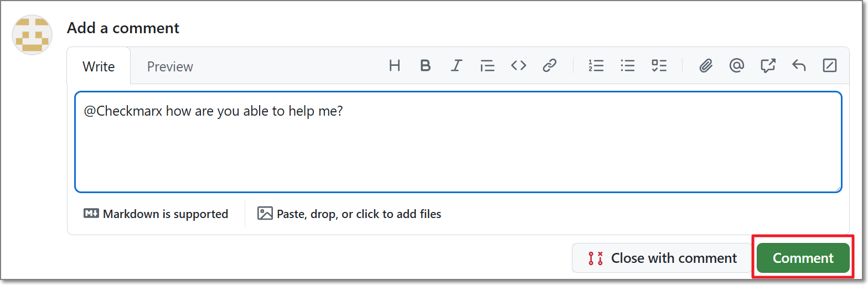This screenshot has width=868, height=285.
Task: Insert a heading with the H icon
Action: (395, 66)
